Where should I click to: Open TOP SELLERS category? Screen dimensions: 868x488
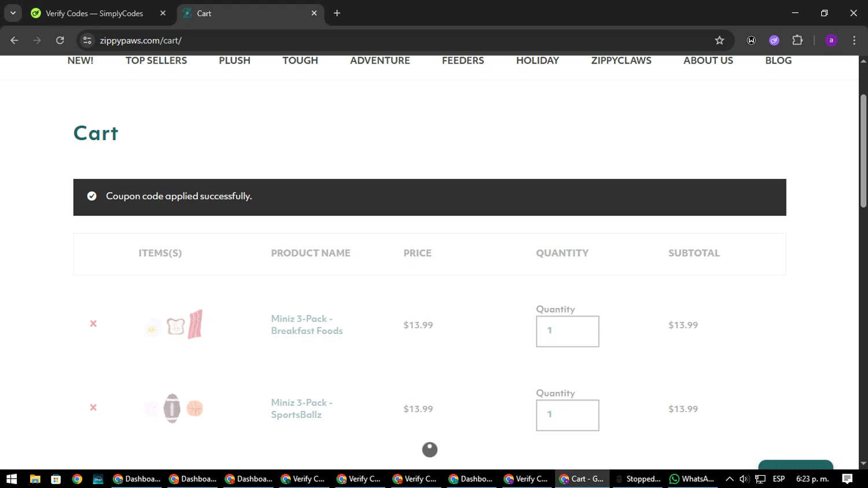156,61
